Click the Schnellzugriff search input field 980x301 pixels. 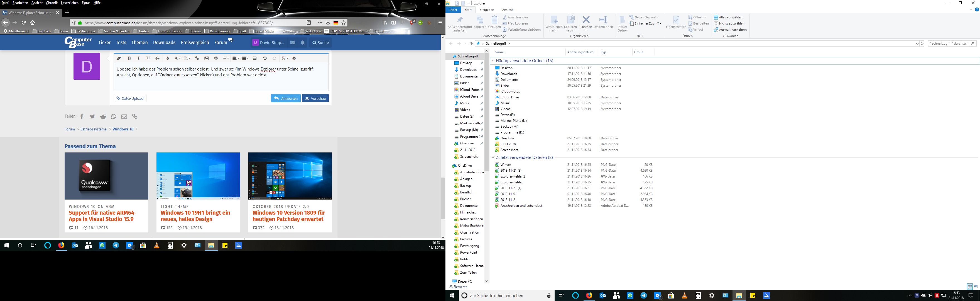pos(949,43)
